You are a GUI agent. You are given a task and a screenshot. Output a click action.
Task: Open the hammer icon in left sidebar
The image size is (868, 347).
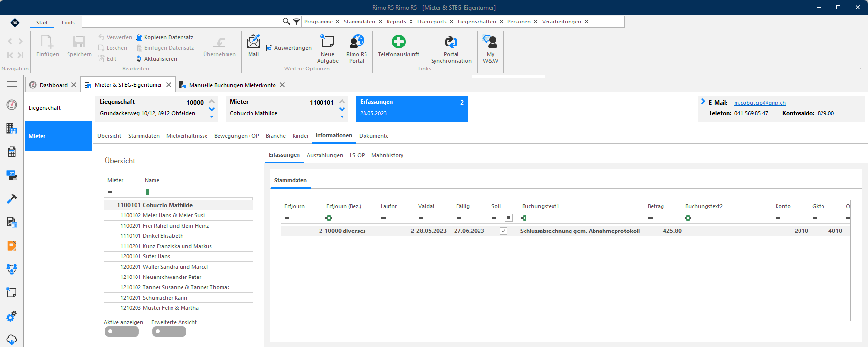point(12,199)
